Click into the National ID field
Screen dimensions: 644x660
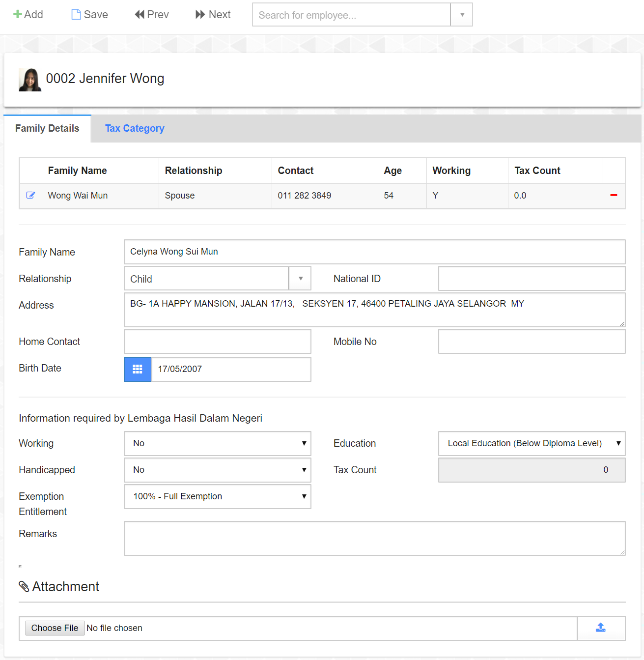point(532,279)
